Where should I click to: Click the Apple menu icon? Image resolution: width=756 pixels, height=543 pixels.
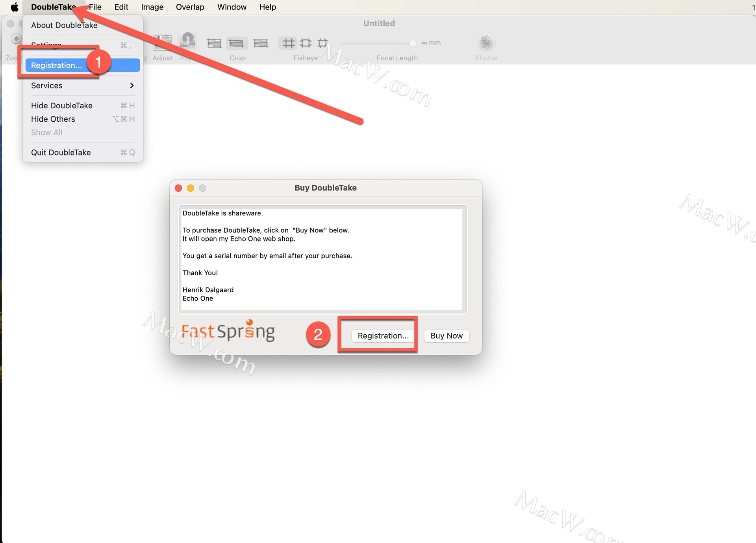click(15, 7)
